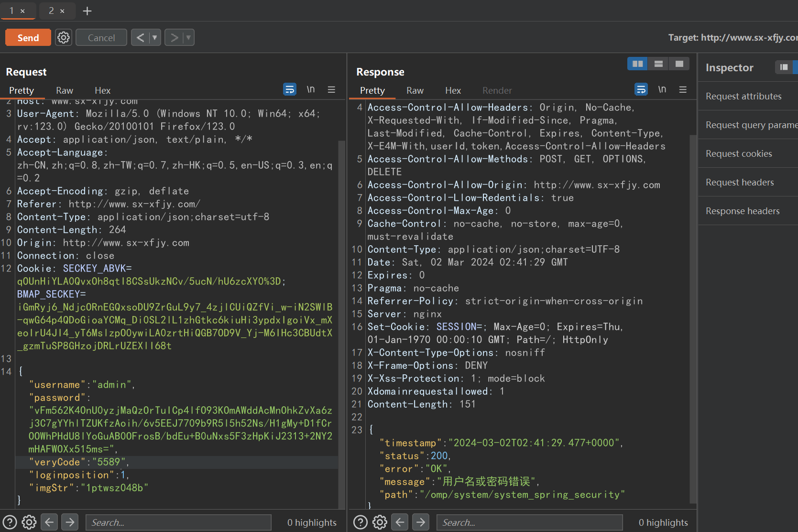Jump to previous Request search match

pyautogui.click(x=49, y=522)
